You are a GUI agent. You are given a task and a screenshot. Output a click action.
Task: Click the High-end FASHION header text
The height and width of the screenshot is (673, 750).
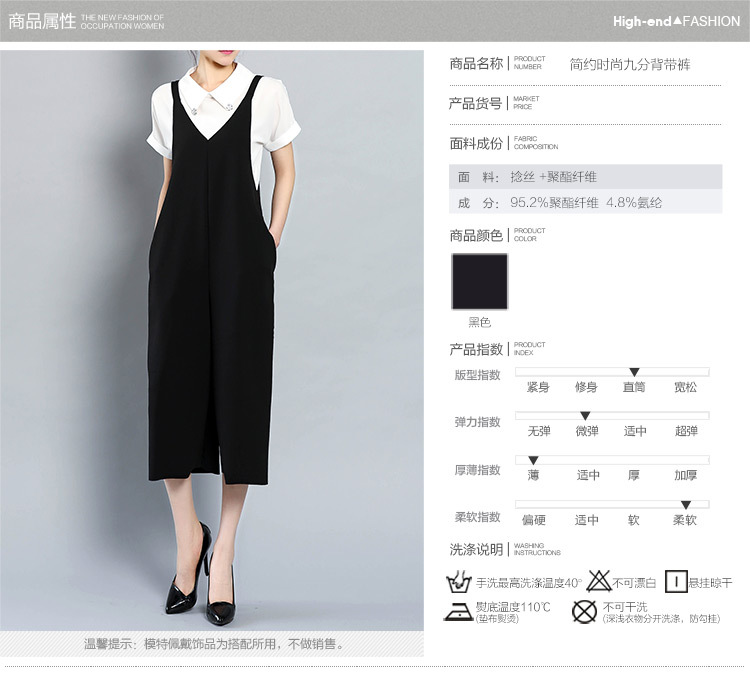(x=676, y=21)
